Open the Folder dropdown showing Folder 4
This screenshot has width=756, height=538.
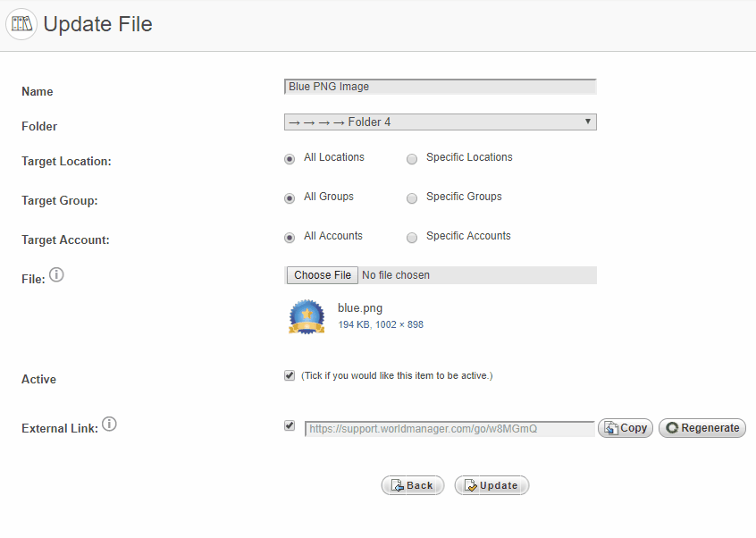pyautogui.click(x=441, y=122)
